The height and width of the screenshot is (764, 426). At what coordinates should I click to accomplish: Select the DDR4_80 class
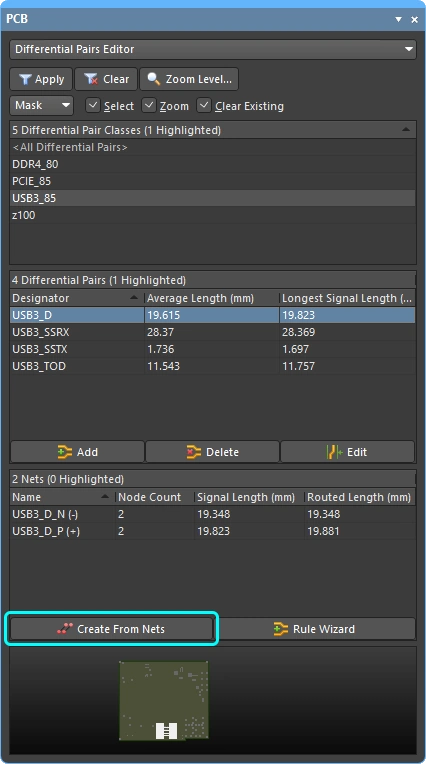(x=213, y=164)
